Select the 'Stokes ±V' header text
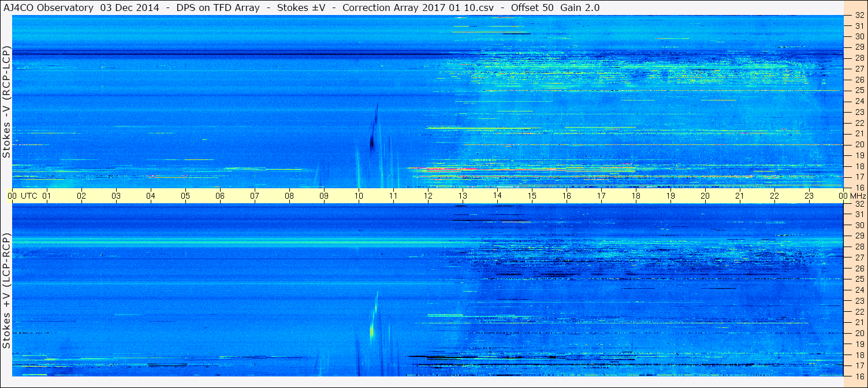The image size is (868, 388). [300, 8]
